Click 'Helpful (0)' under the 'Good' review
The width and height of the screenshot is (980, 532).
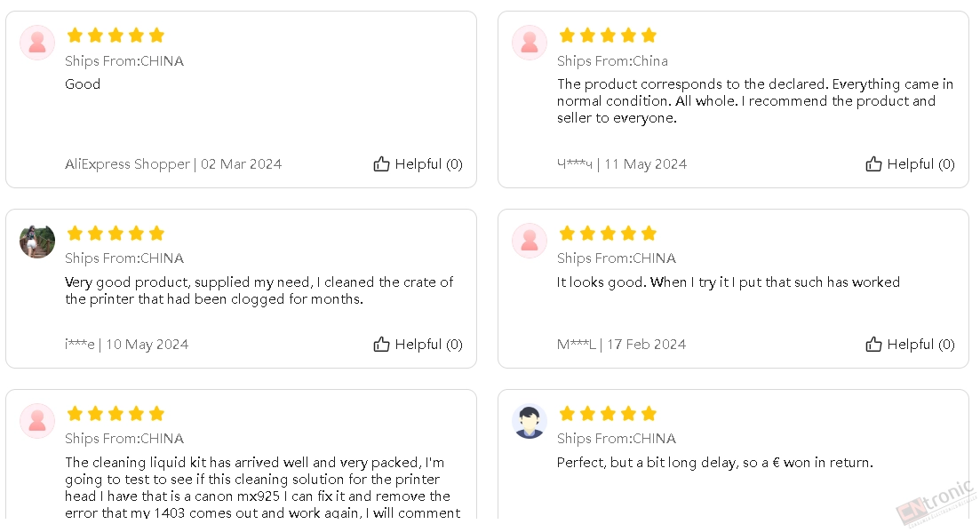click(429, 164)
